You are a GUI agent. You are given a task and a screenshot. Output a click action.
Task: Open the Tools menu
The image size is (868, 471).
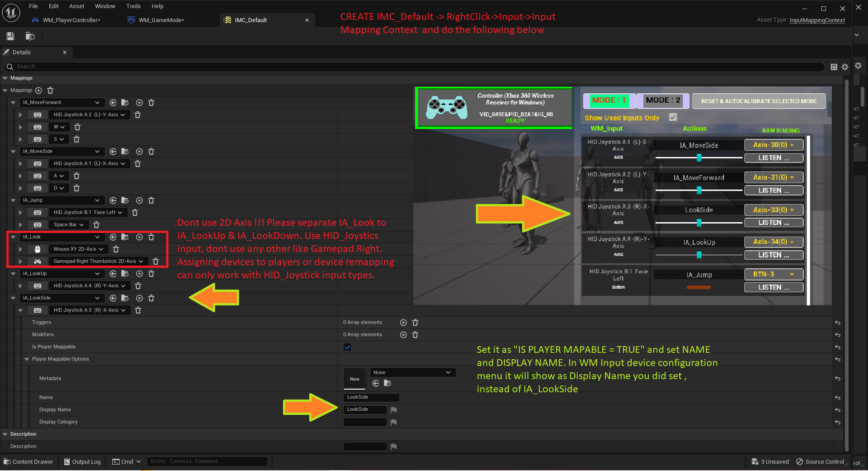pyautogui.click(x=133, y=6)
